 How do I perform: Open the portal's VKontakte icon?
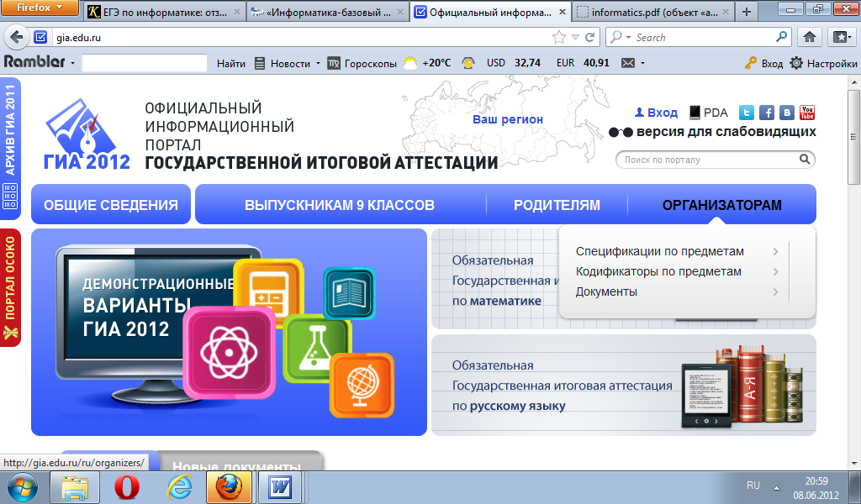click(x=787, y=113)
